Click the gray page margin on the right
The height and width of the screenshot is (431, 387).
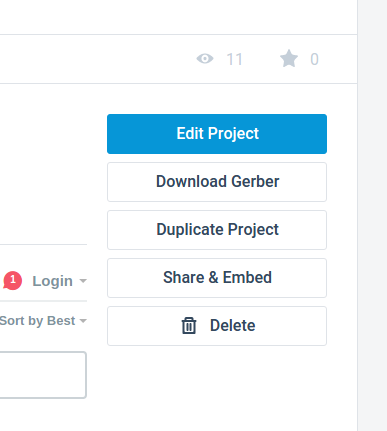[x=372, y=215]
